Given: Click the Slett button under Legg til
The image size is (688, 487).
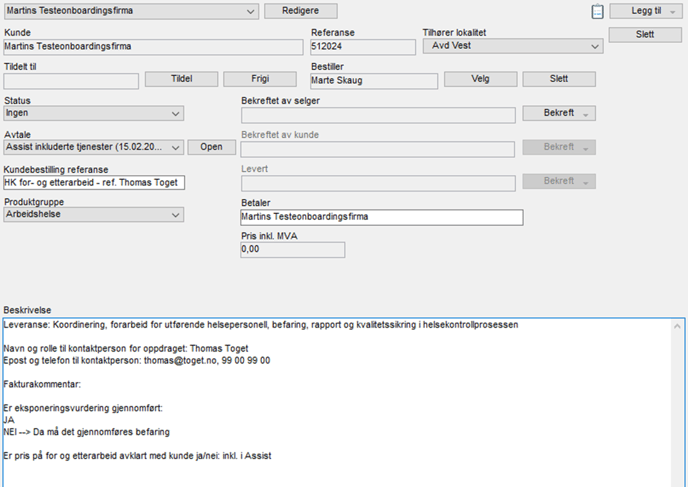Looking at the screenshot, I should [x=645, y=35].
